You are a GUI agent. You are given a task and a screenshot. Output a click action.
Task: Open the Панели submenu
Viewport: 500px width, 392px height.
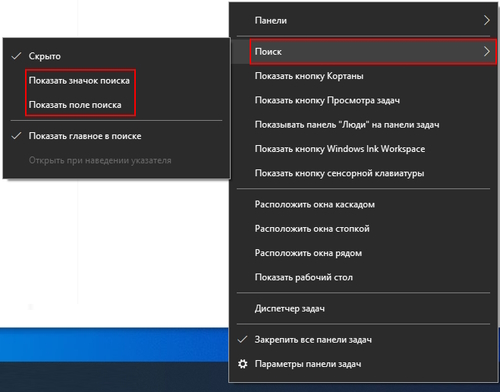(363, 20)
